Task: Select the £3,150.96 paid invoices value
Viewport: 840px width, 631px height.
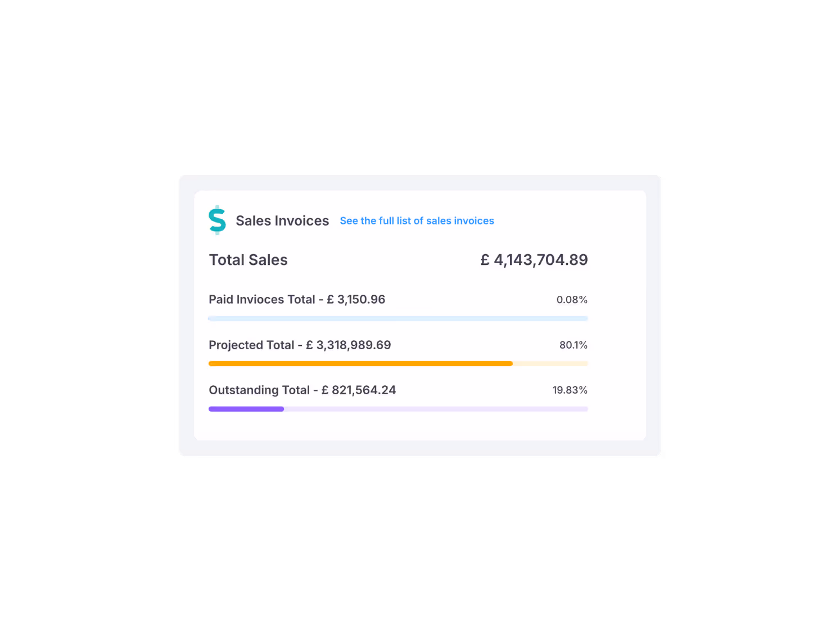Action: click(356, 299)
